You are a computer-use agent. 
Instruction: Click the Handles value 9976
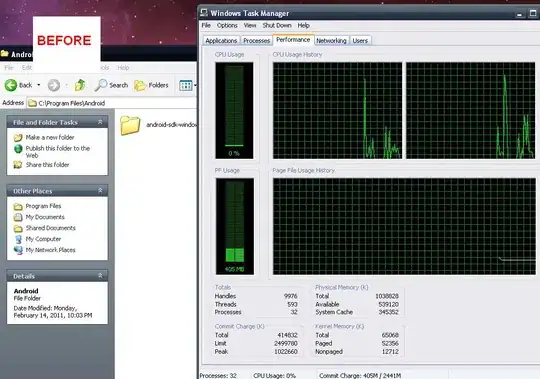(x=291, y=296)
